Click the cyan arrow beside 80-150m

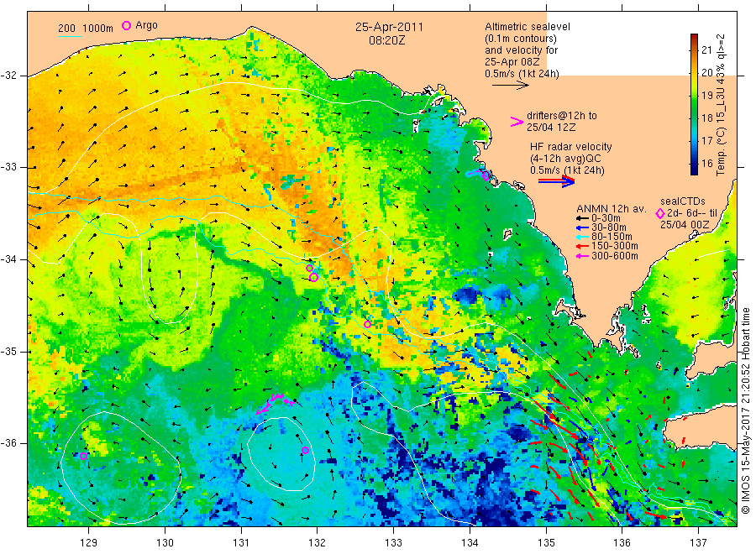click(x=582, y=237)
